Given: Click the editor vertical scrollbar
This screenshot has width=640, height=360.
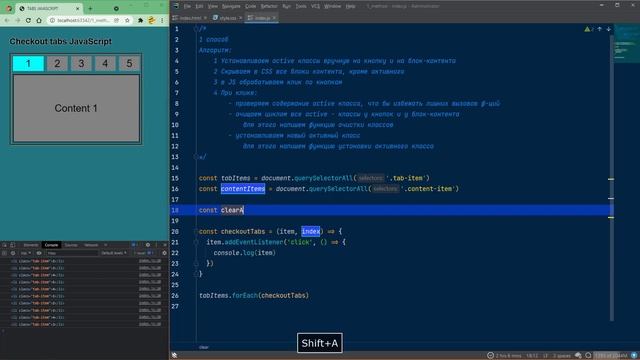Looking at the screenshot, I should pyautogui.click(x=611, y=178).
